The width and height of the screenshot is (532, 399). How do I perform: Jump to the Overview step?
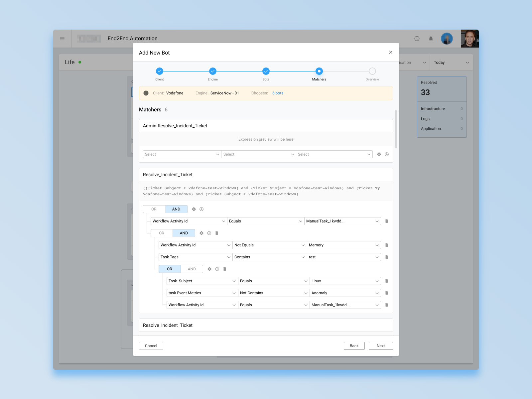[372, 71]
